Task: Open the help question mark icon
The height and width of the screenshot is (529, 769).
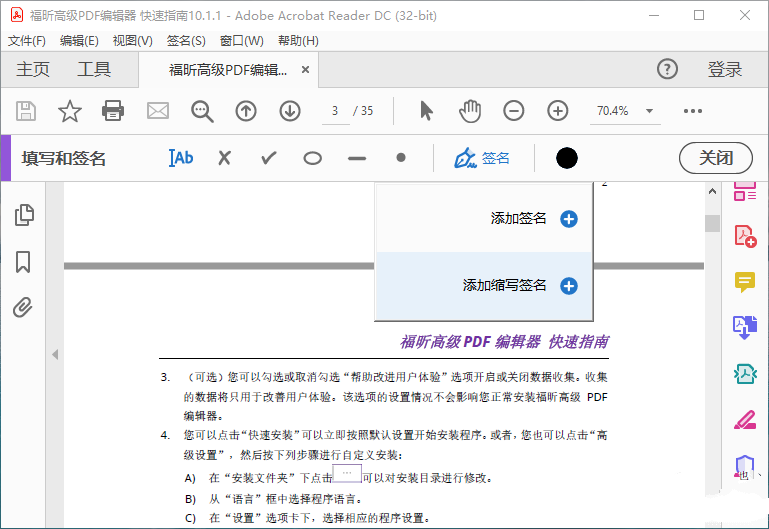Action: 667,69
